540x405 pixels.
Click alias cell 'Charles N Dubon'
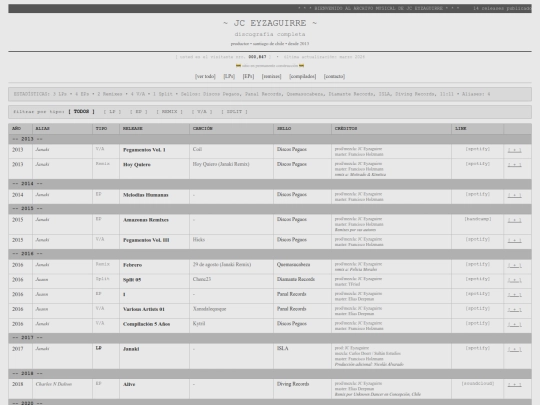54,384
